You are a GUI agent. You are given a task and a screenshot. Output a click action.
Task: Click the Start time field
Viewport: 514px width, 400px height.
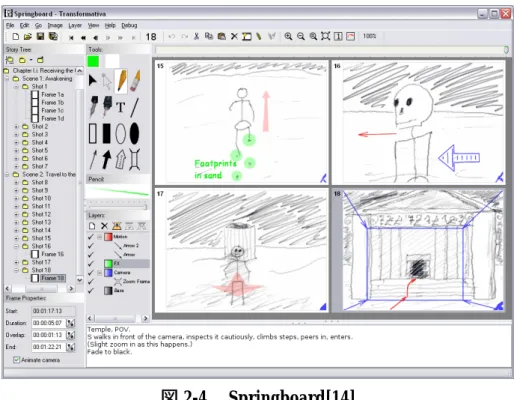pyautogui.click(x=53, y=311)
